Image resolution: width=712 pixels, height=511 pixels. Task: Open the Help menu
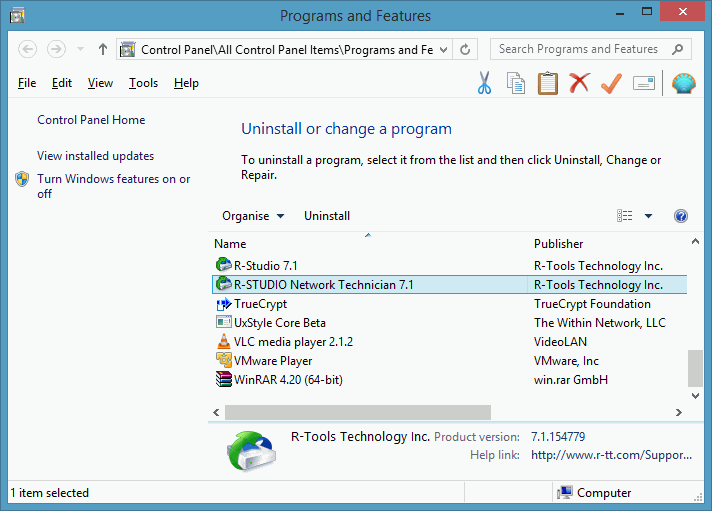point(186,83)
